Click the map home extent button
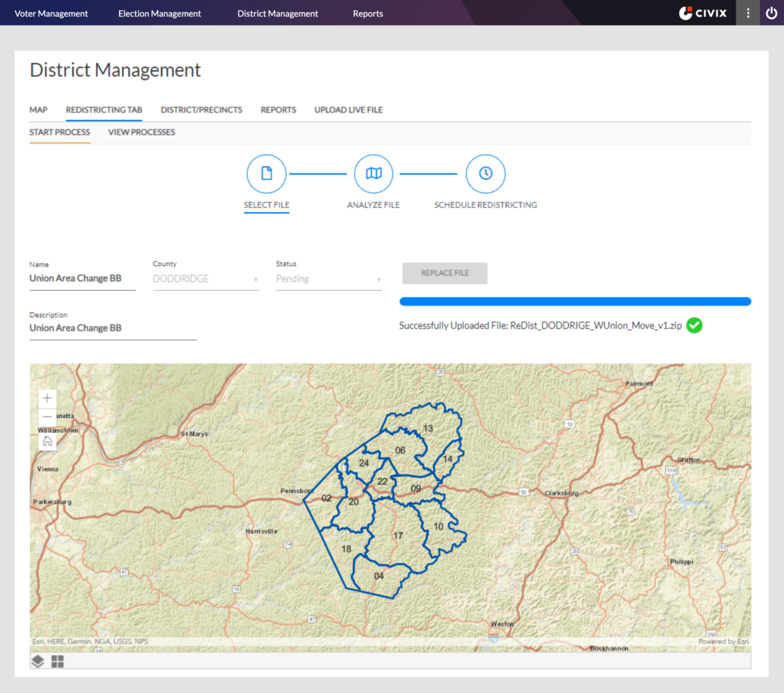Screen dimensions: 784x693 click(47, 441)
